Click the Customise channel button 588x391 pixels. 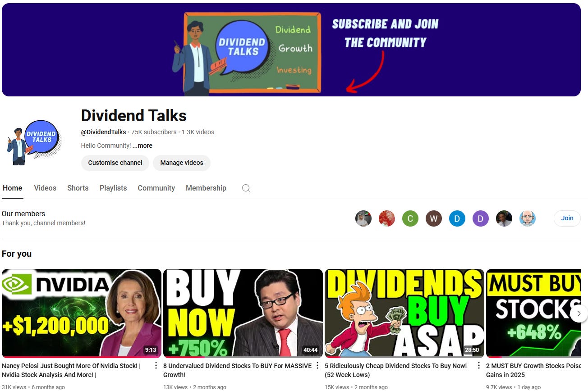115,163
